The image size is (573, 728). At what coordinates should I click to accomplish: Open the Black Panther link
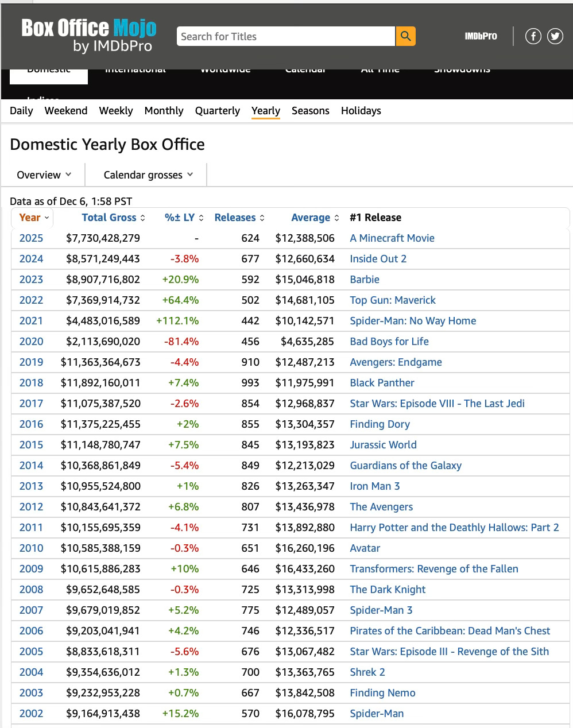[x=382, y=383]
